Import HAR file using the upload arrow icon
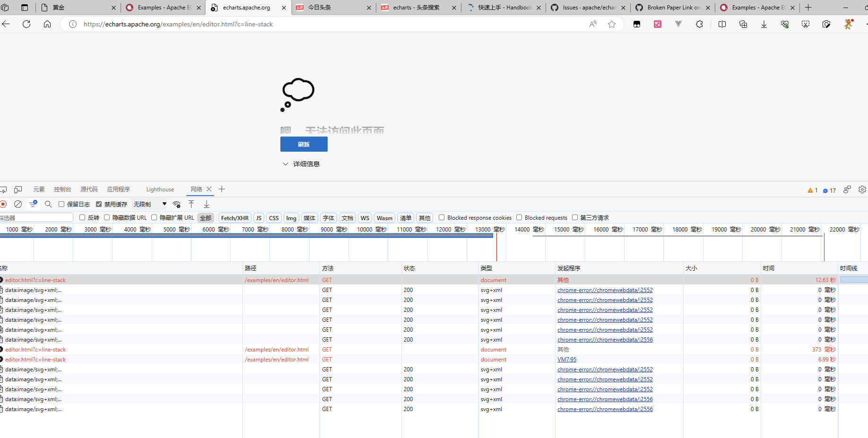This screenshot has width=868, height=438. point(191,204)
